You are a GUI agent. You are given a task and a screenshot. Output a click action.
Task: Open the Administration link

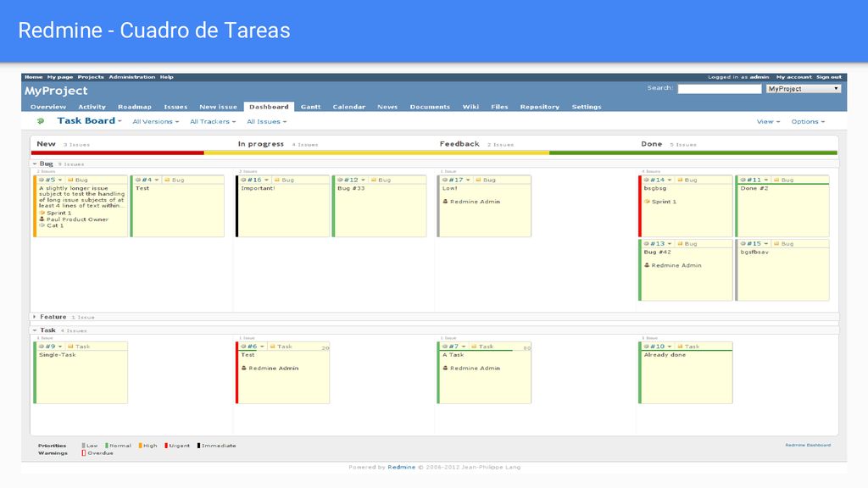[x=131, y=77]
